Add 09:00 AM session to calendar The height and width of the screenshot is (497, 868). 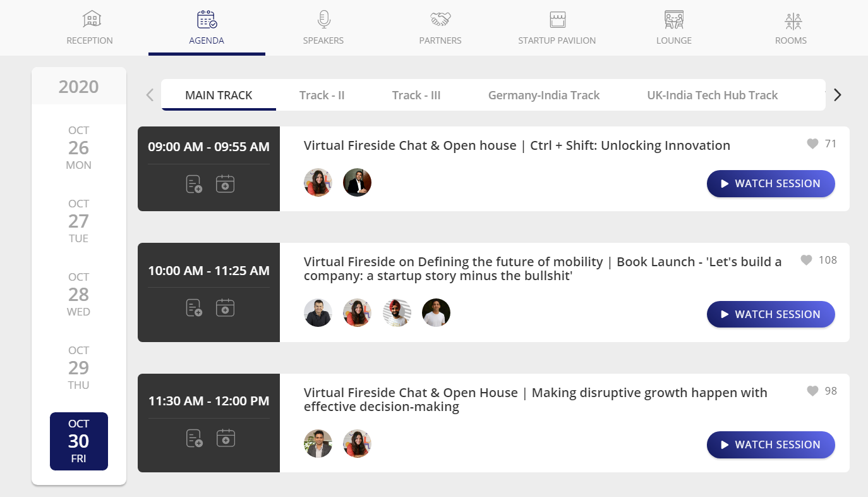click(x=226, y=184)
